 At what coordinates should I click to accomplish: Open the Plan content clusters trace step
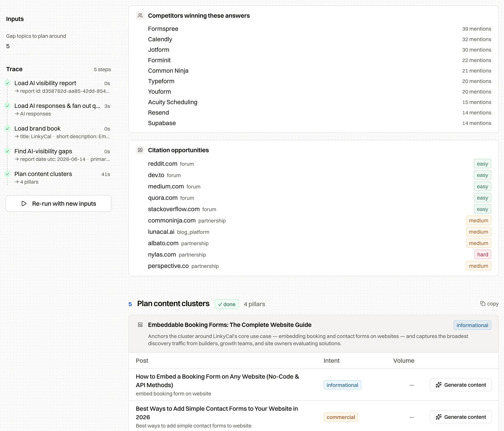[58, 178]
